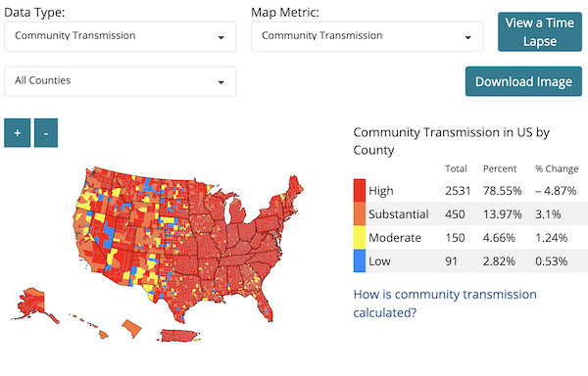Click the Data Type dropdown arrow
Image resolution: width=588 pixels, height=376 pixels.
(x=220, y=37)
